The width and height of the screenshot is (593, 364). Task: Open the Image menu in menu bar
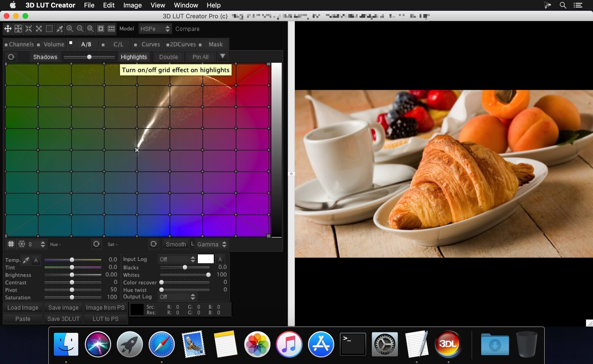pos(132,5)
